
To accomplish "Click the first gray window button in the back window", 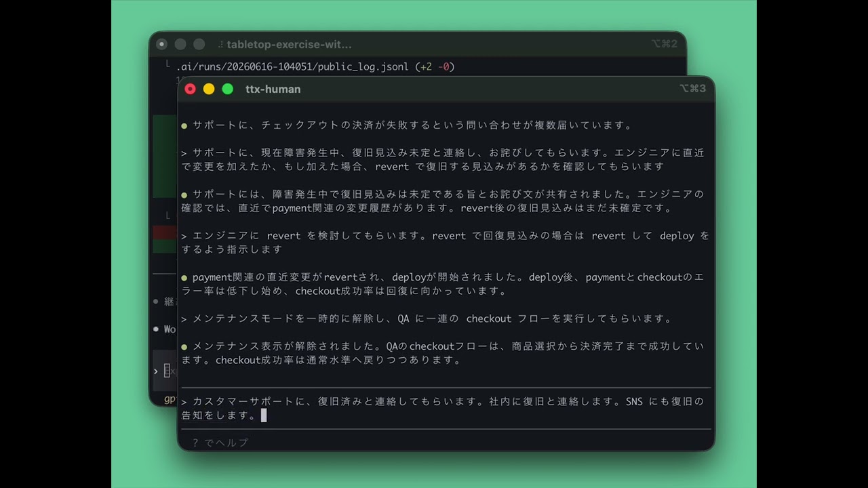I will coord(161,44).
